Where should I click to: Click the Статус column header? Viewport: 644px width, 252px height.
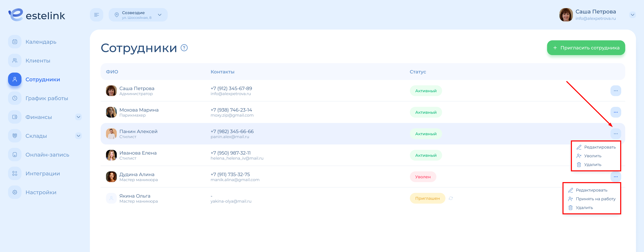418,72
